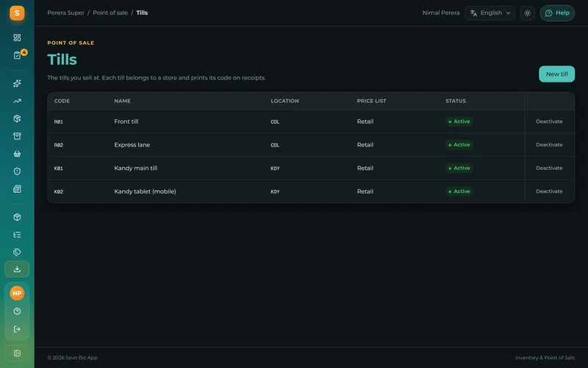The height and width of the screenshot is (368, 588).
Task: Click the highlighted download icon in sidebar
Action: [17, 269]
